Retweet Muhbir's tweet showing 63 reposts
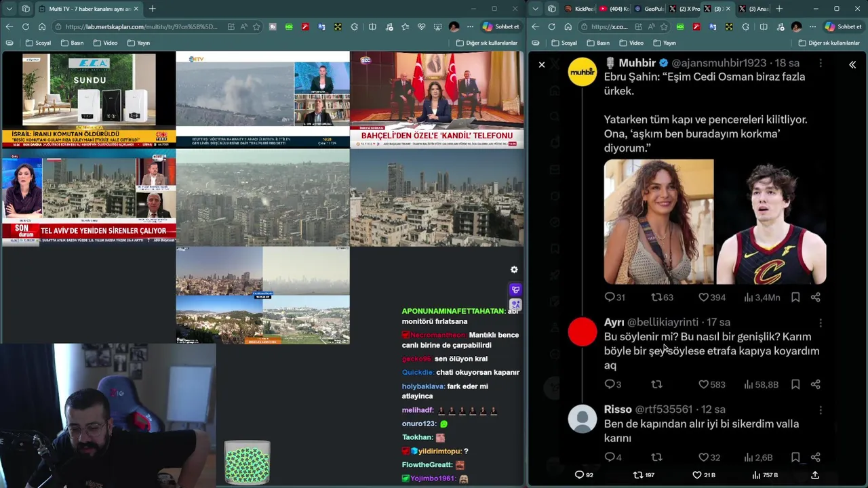868x488 pixels. (662, 297)
